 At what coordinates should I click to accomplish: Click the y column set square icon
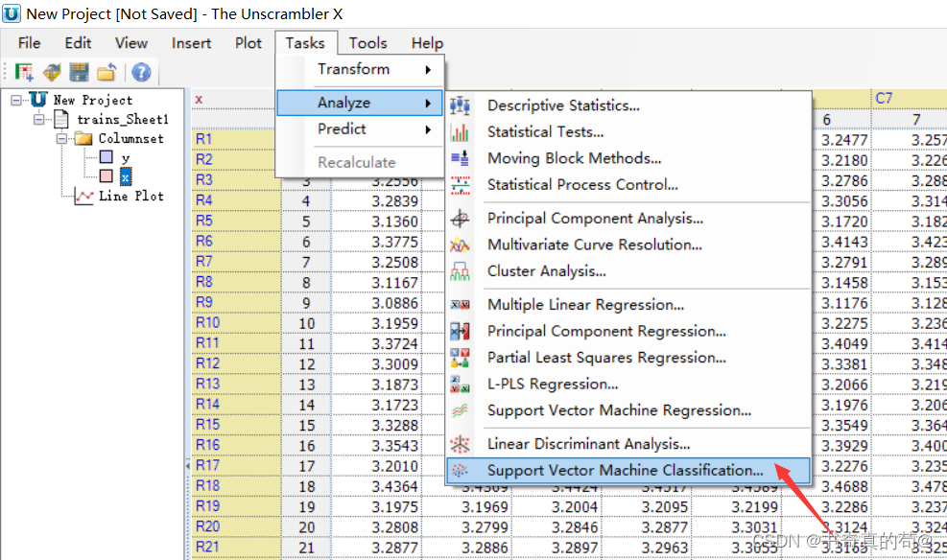pyautogui.click(x=107, y=157)
